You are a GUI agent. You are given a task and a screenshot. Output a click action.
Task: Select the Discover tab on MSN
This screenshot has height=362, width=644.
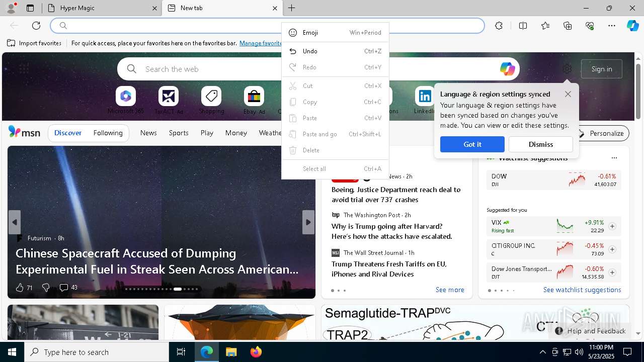68,133
